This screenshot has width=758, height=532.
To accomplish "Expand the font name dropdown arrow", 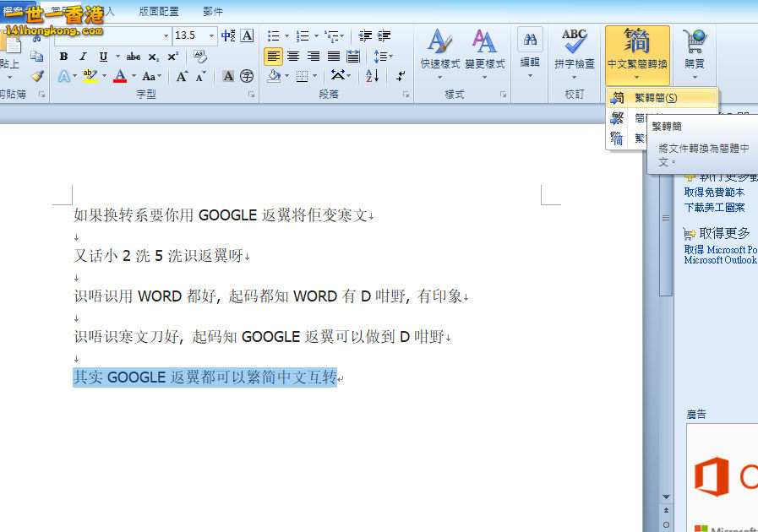I will [x=166, y=35].
